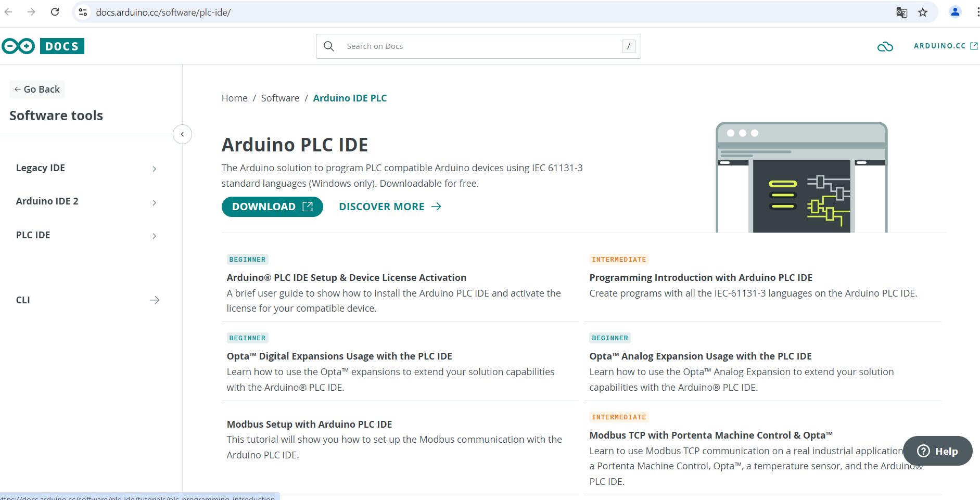
Task: Click Arduino IDE PLC breadcrumb
Action: coord(350,98)
